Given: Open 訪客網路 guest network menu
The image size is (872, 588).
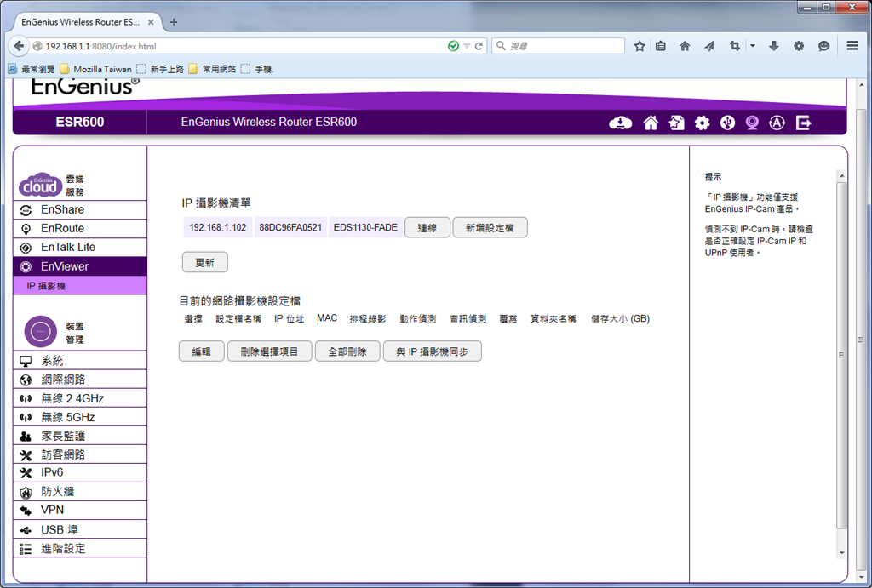Looking at the screenshot, I should pos(80,454).
